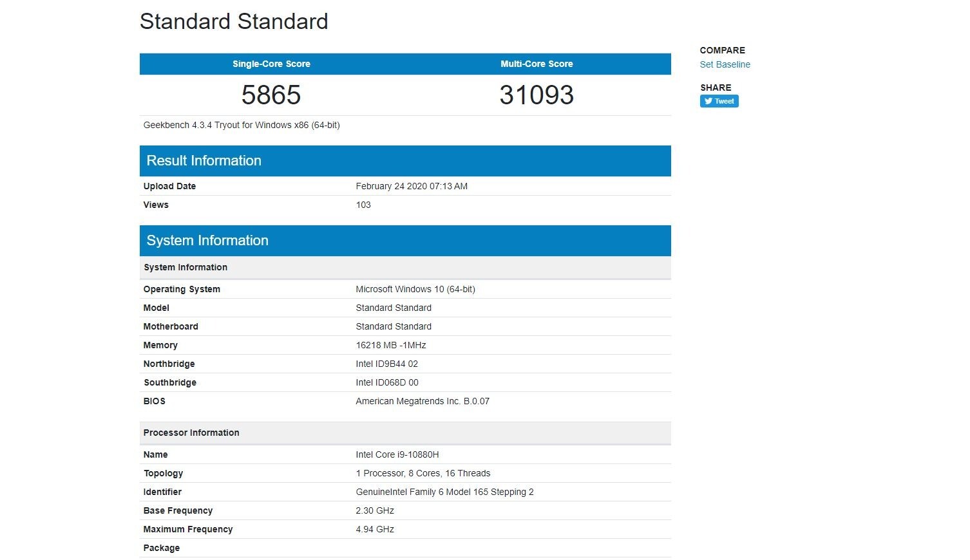Screen dimensions: 970x560
Task: Select the single-core score value 5865
Action: (271, 95)
